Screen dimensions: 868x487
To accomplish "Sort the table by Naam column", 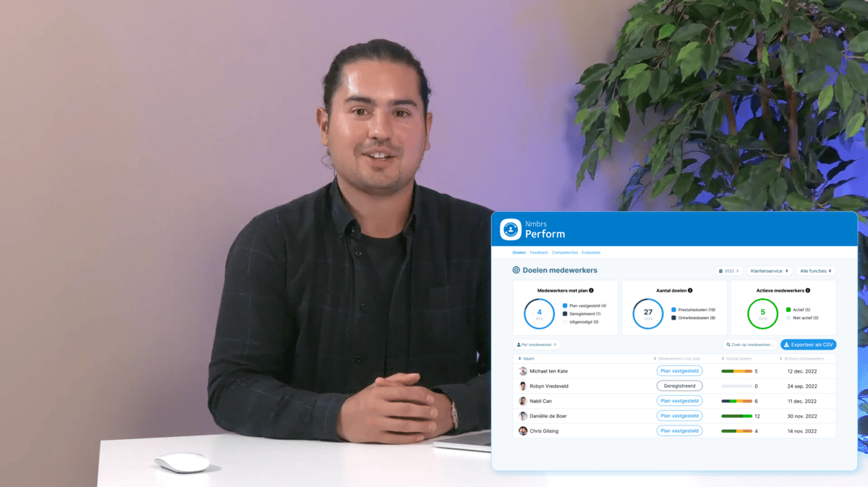I will [527, 358].
